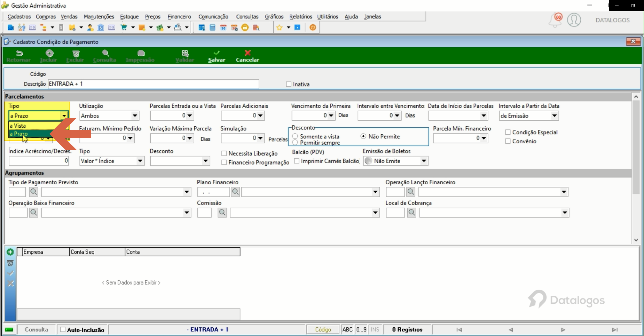
Task: Click the Cancelar red X icon
Action: pos(248,53)
